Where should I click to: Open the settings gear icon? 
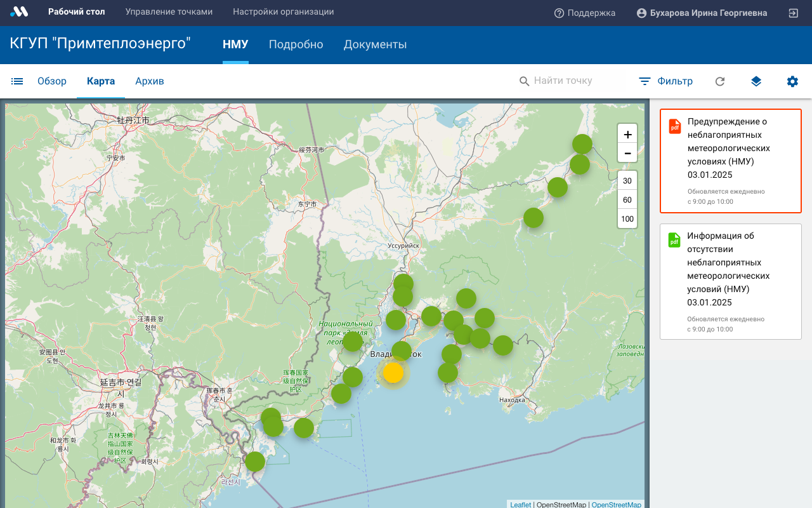[x=792, y=81]
